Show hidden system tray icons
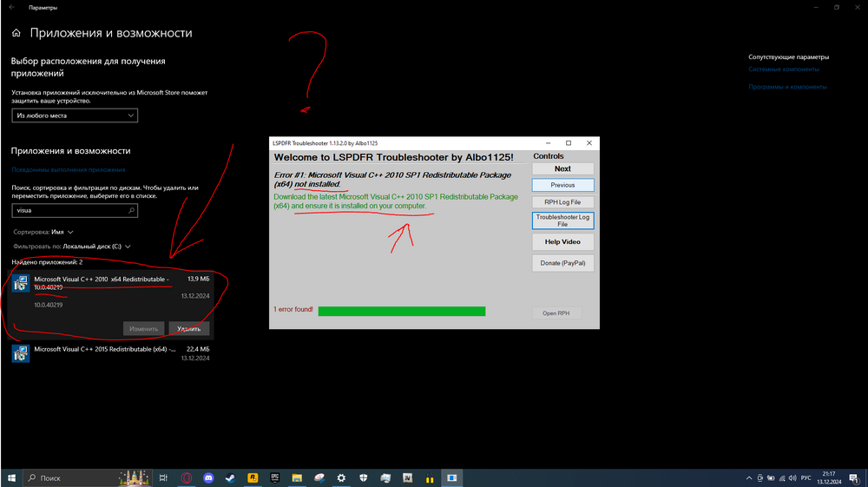The height and width of the screenshot is (487, 868). [x=749, y=478]
